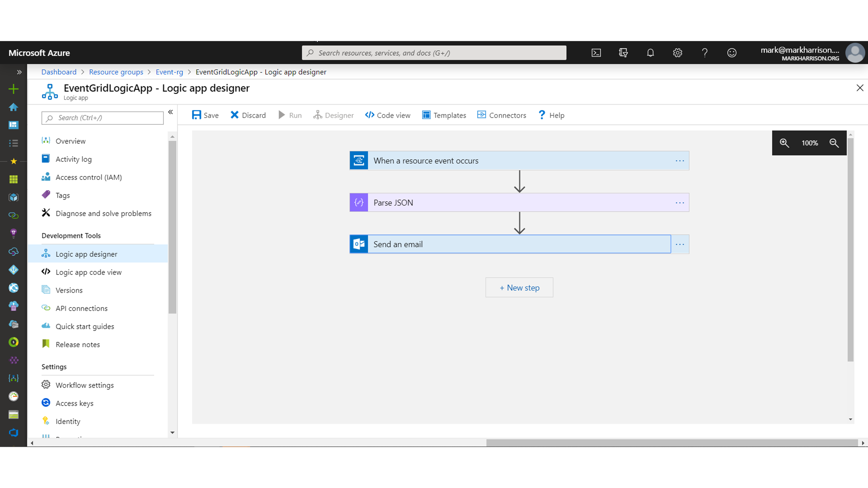The width and height of the screenshot is (868, 488).
Task: Click the Resource groups breadcrumb link
Action: tap(116, 72)
